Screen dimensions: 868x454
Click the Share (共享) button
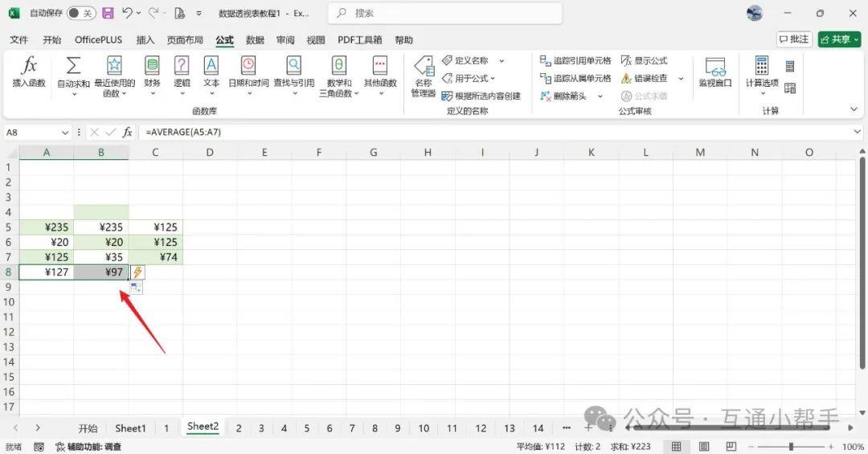coord(838,39)
